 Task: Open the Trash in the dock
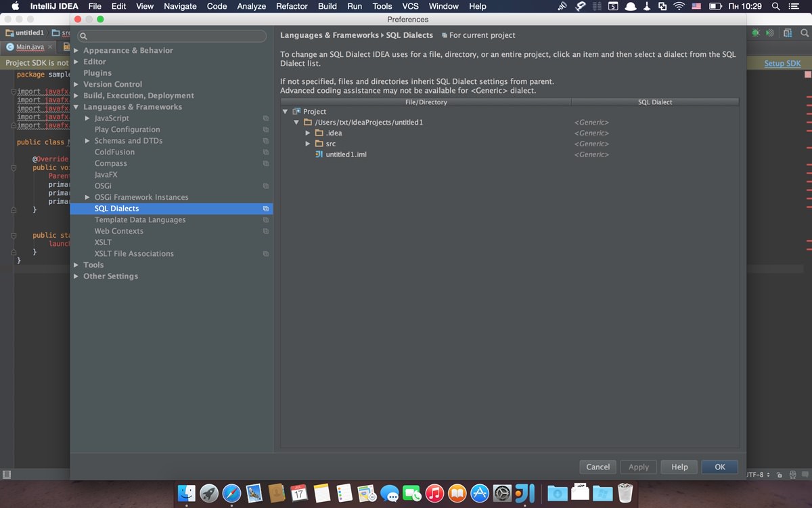(x=625, y=493)
